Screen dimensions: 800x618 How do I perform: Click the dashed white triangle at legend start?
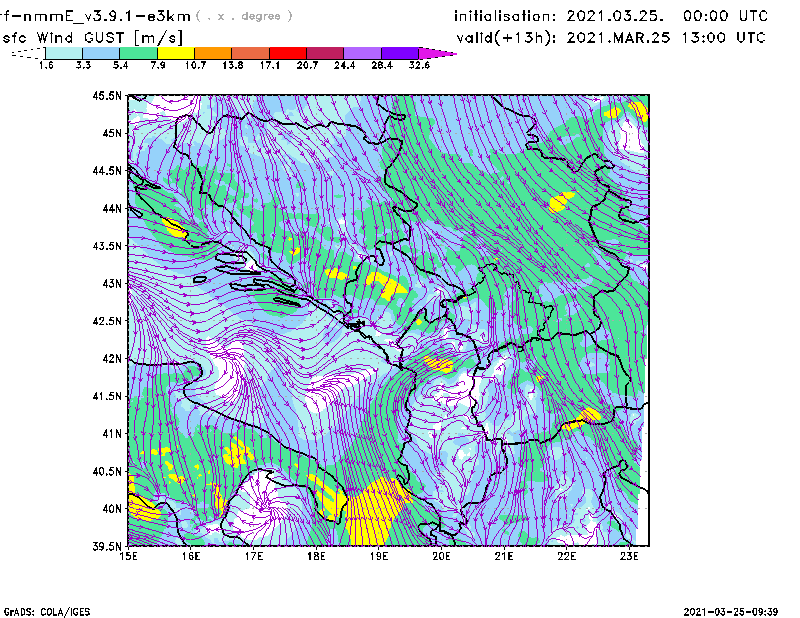tap(26, 53)
